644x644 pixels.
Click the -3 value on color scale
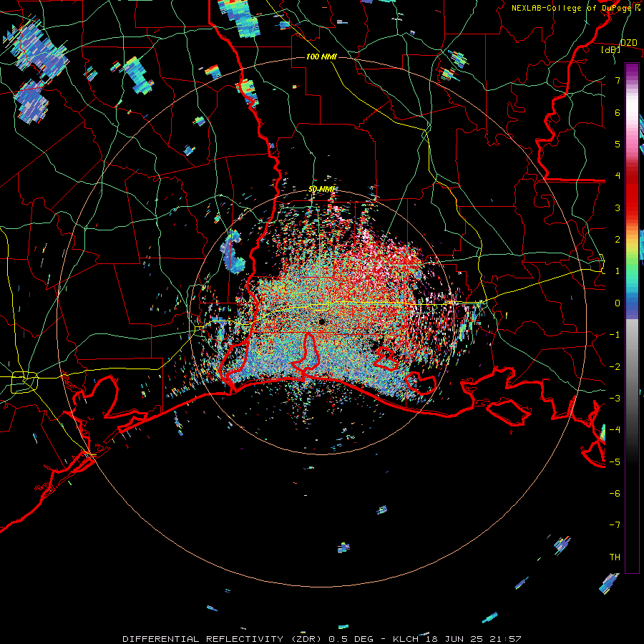[x=615, y=399]
